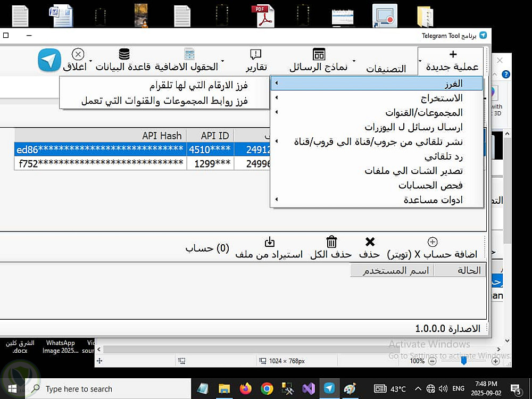Click the PDF file desktop icon

(x=263, y=15)
